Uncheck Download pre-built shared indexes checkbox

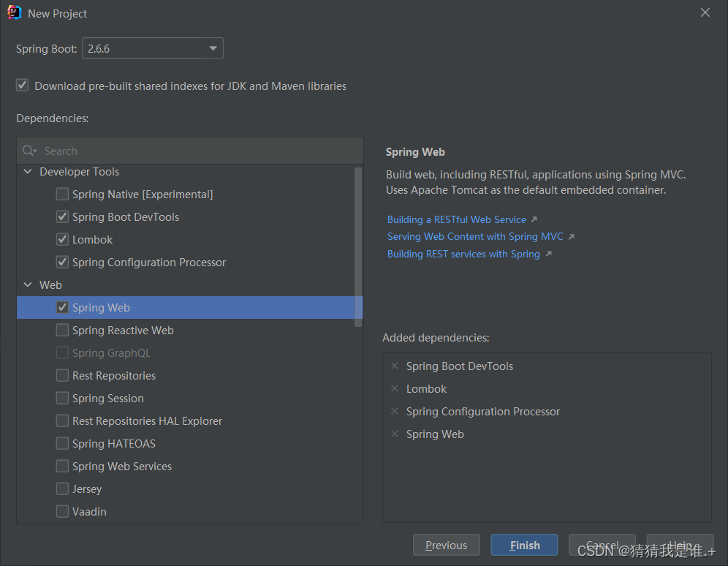[x=23, y=86]
